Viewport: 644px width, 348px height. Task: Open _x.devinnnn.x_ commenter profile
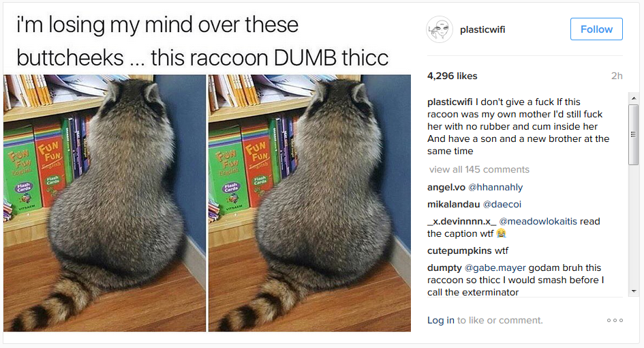click(461, 221)
